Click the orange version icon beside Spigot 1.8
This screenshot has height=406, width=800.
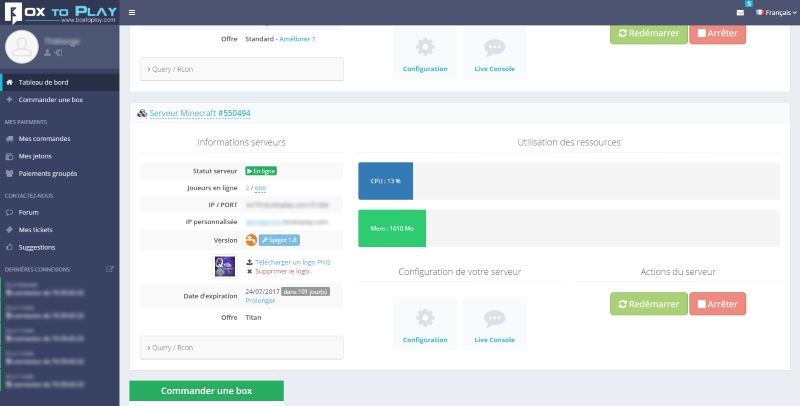click(x=251, y=240)
